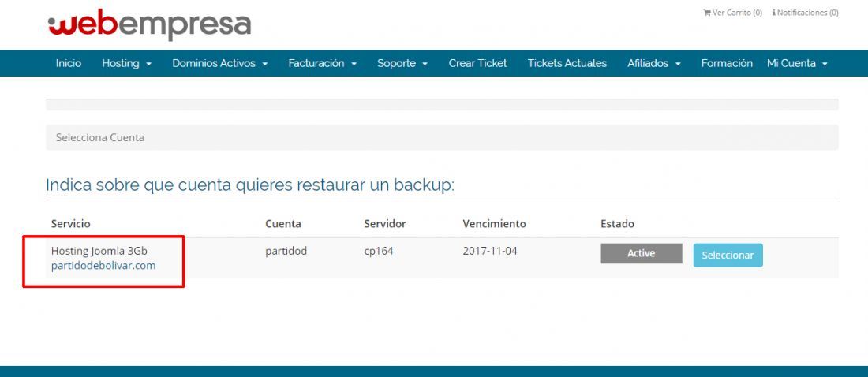The width and height of the screenshot is (868, 377).
Task: Click the Selecciona Cuenta breadcrumb bar
Action: pos(442,137)
